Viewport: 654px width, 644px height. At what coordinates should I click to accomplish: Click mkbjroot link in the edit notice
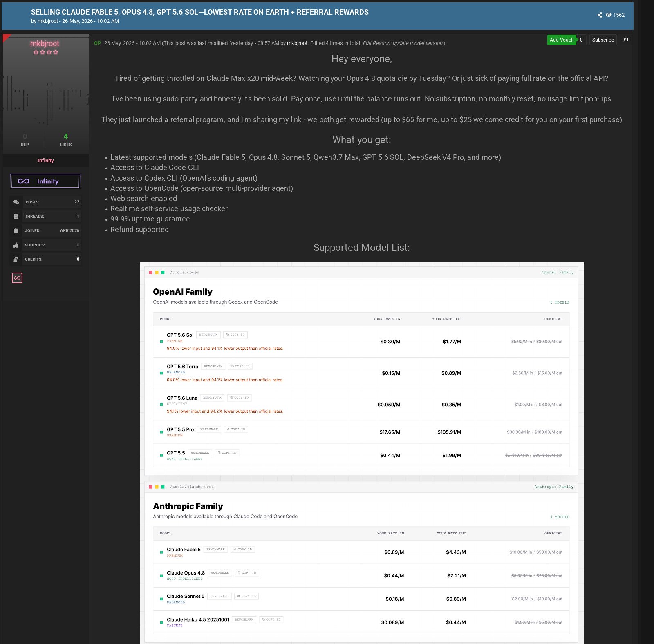point(297,43)
